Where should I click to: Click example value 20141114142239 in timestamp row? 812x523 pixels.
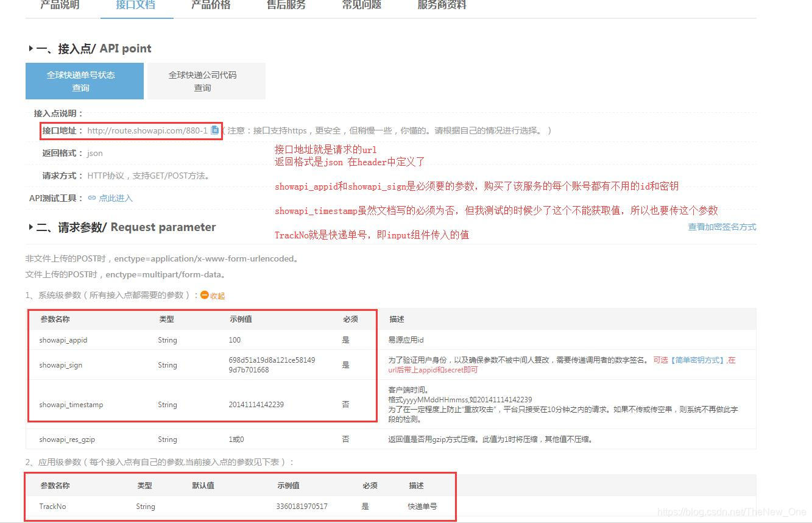point(256,405)
